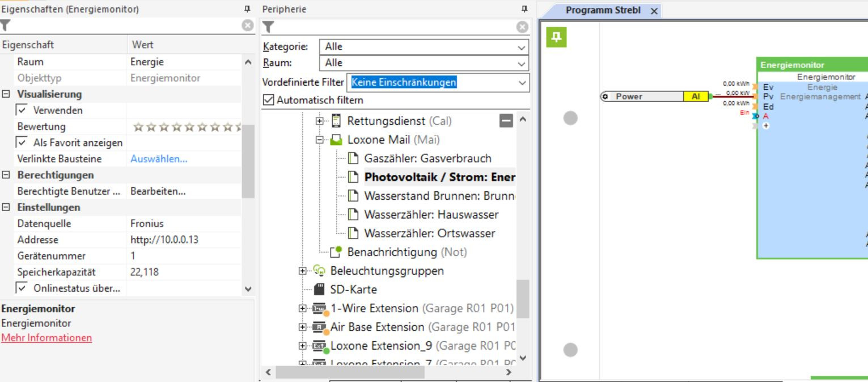Uncheck the Verwenden checkbox

(x=22, y=110)
